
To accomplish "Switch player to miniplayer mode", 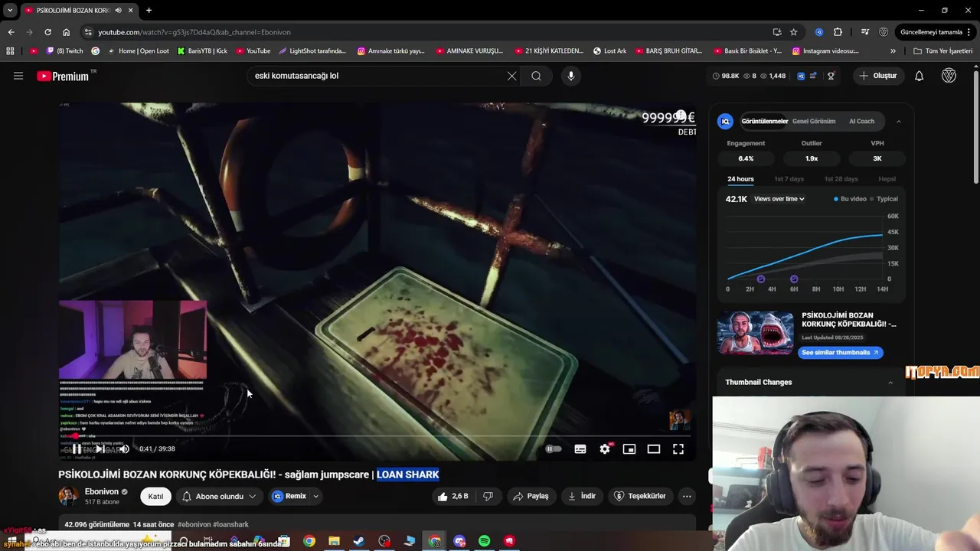I will click(629, 449).
